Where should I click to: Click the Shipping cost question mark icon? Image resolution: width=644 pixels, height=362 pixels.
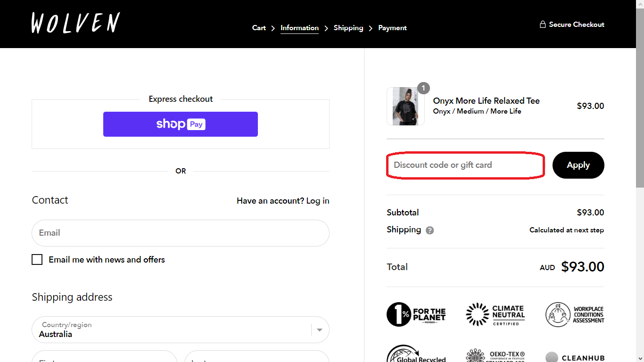click(x=429, y=230)
